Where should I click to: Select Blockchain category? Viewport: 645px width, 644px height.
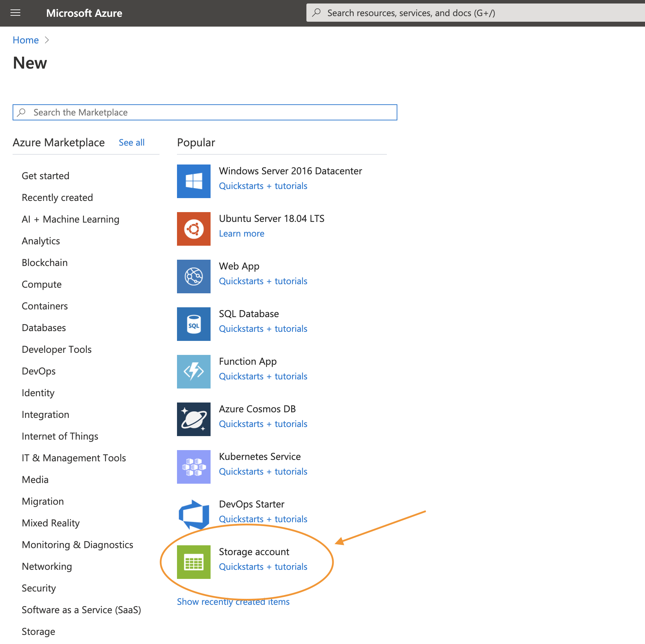point(45,262)
